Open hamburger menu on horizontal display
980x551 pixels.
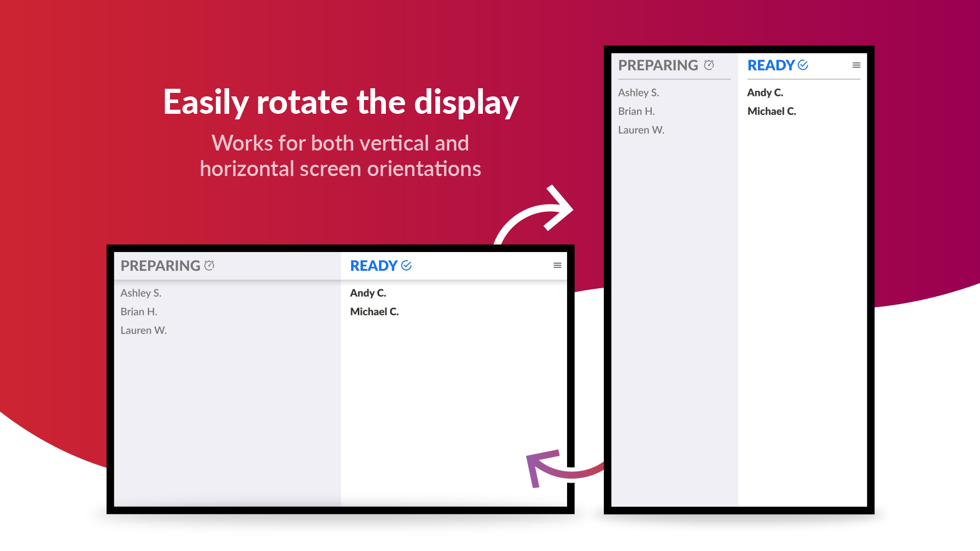[557, 265]
